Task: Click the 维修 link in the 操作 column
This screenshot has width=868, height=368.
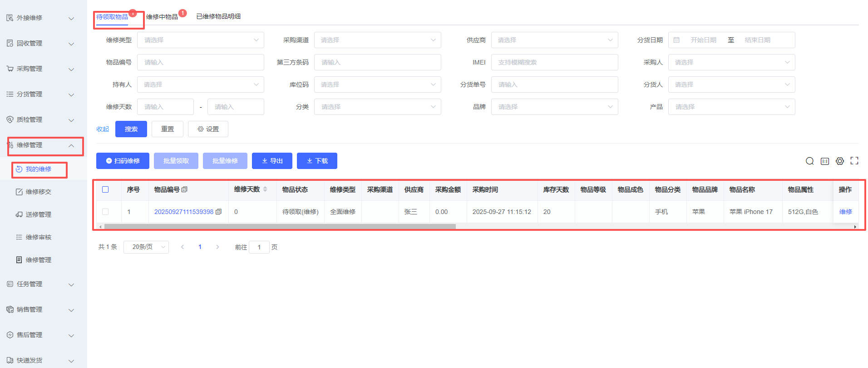Action: 845,212
